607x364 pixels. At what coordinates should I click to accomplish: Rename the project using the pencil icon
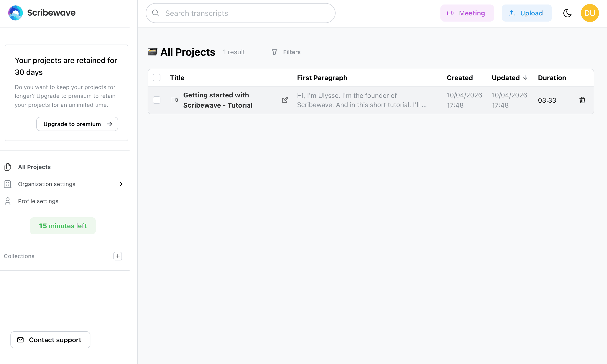tap(285, 100)
